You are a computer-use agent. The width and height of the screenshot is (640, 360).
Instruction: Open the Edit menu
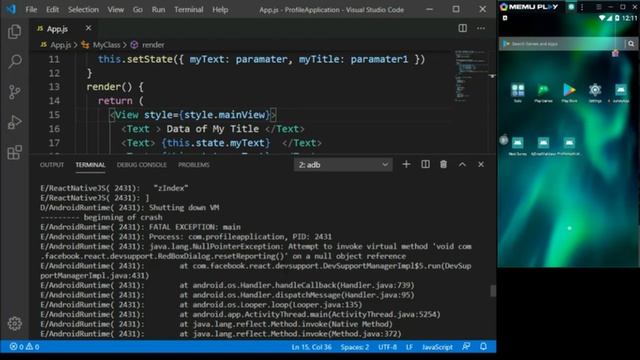(x=52, y=9)
